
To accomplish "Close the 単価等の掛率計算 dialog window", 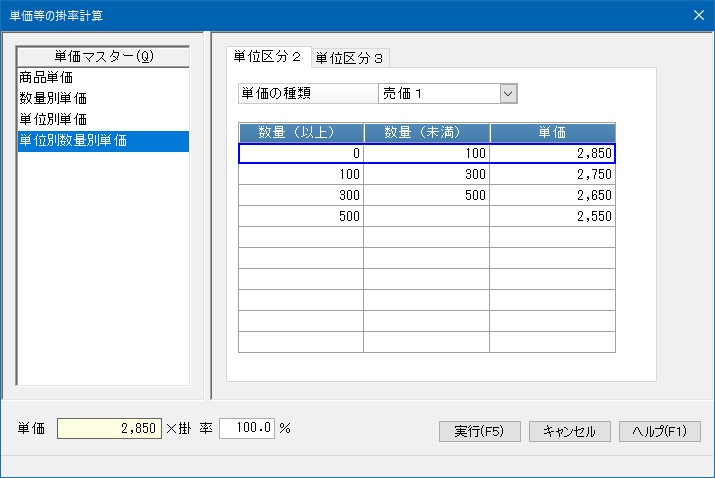I will coord(698,15).
